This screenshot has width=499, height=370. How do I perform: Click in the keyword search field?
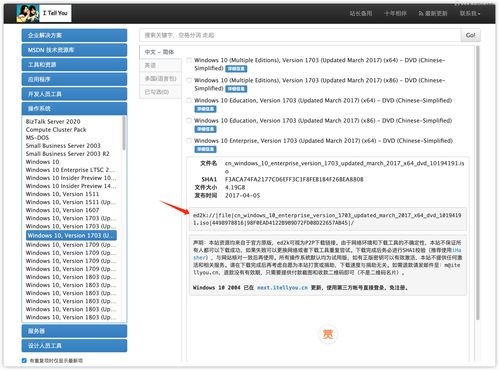pos(300,35)
